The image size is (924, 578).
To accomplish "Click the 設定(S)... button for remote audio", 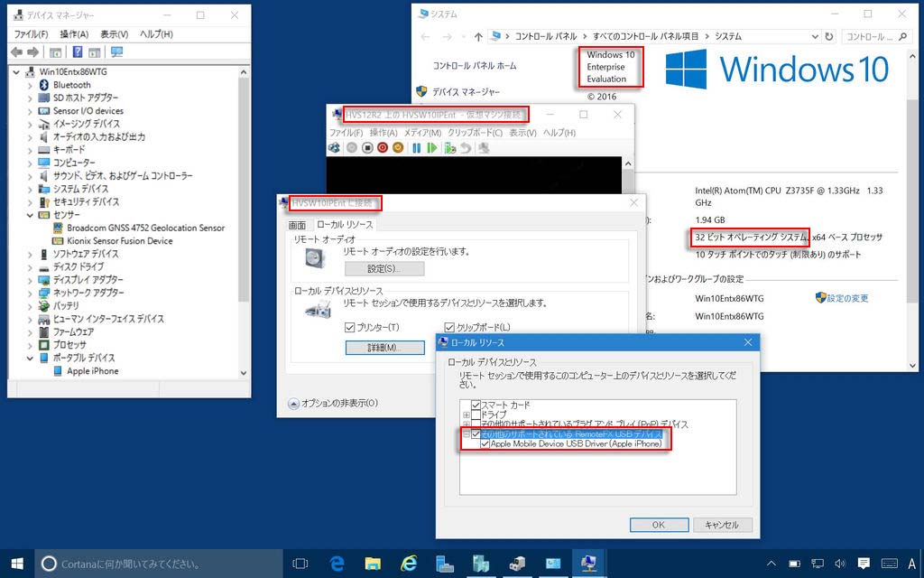I will coord(384,269).
